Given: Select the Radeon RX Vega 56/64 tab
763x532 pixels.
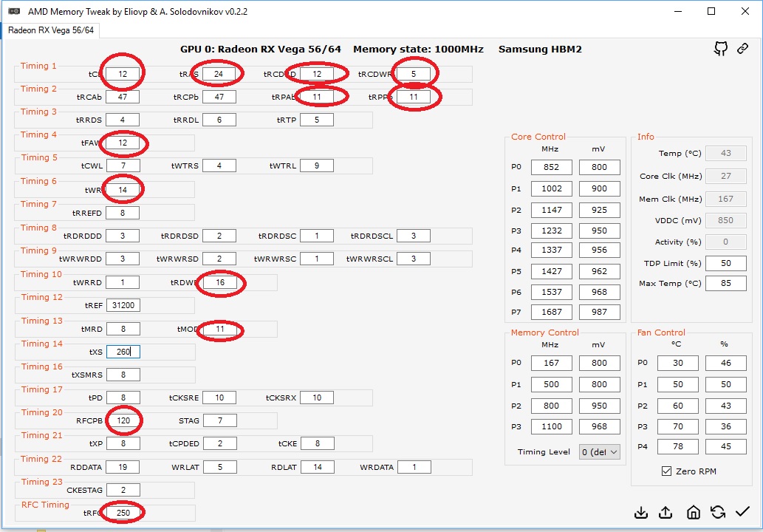Looking at the screenshot, I should pos(51,30).
